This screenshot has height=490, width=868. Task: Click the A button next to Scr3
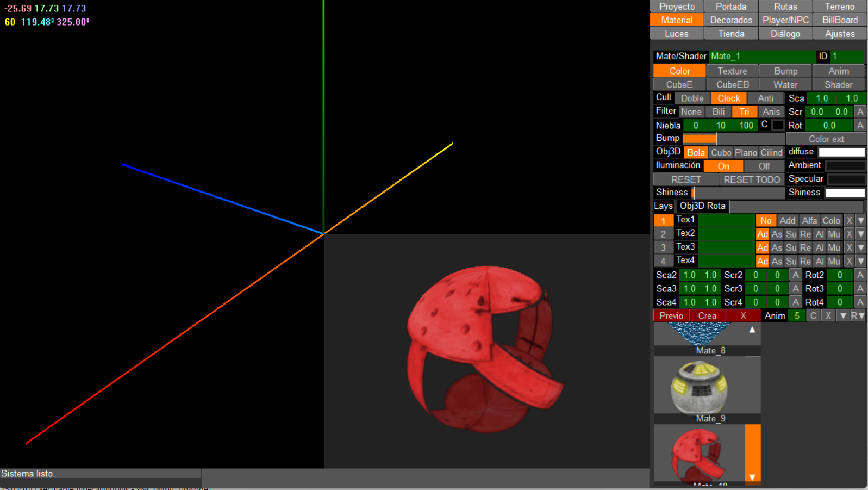[795, 288]
